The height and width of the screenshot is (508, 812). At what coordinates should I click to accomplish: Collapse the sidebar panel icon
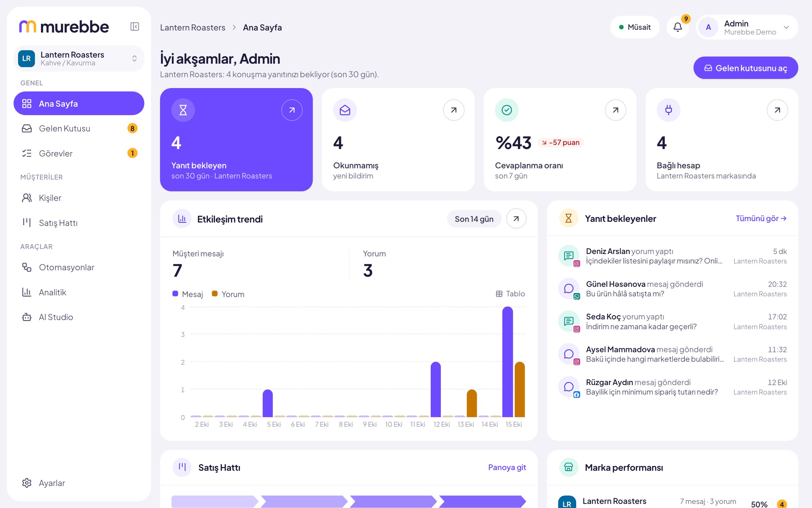tap(135, 26)
